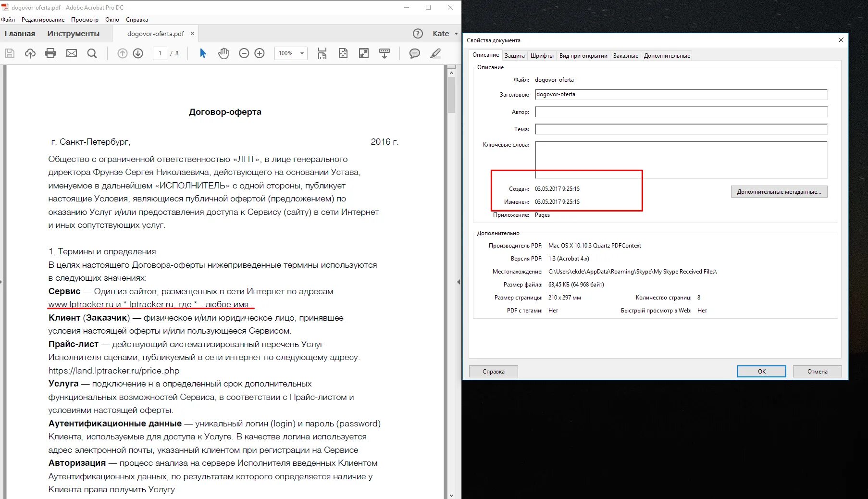
Task: Go to the next page arrow
Action: tap(138, 53)
